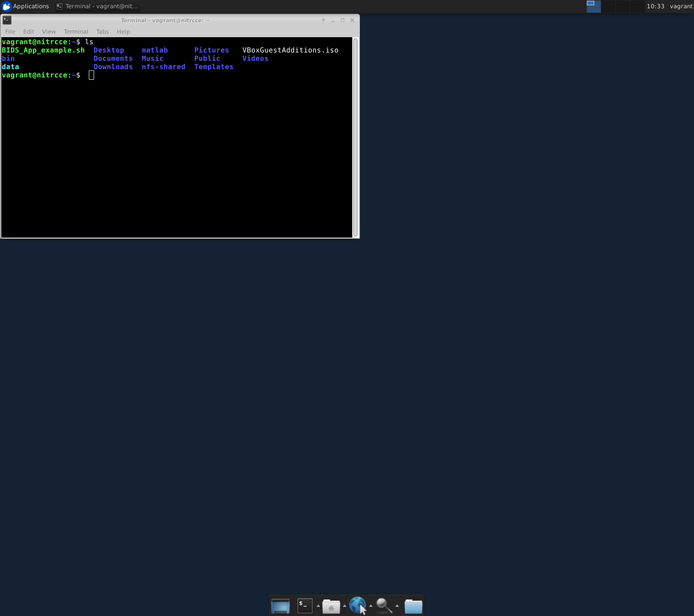Click VBoxGuestAdditions.iso file name

tap(291, 50)
